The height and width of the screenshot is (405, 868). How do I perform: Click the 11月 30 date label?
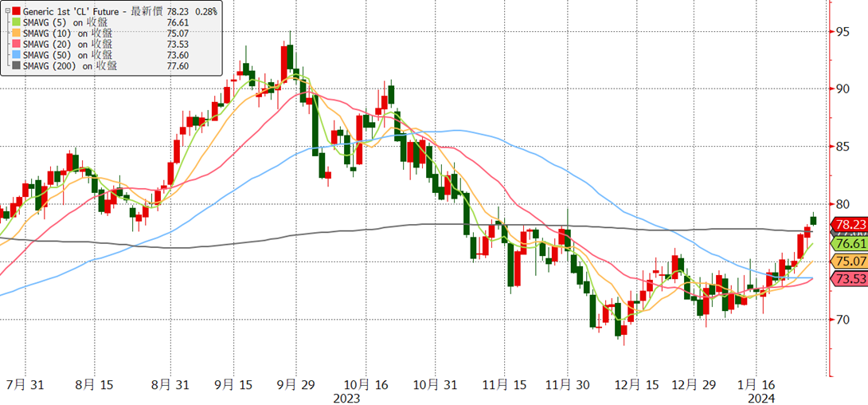[x=568, y=384]
